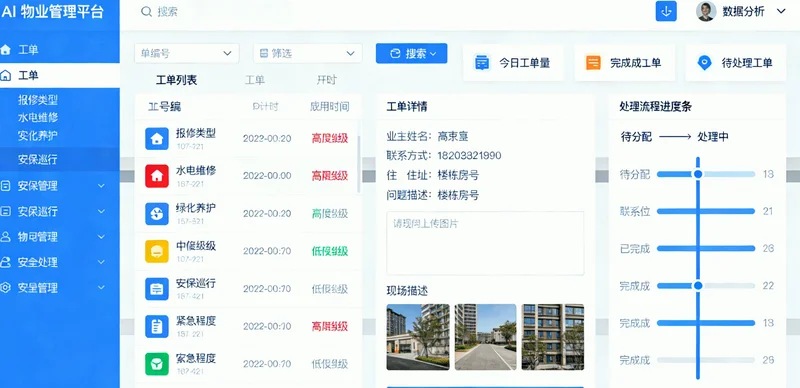This screenshot has width=800, height=388.
Task: Click the 已完成 progress bar
Action: 706,248
